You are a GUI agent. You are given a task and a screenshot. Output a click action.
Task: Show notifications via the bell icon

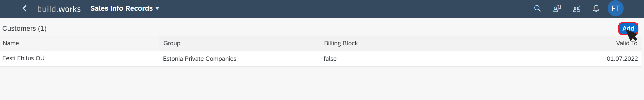click(x=596, y=8)
